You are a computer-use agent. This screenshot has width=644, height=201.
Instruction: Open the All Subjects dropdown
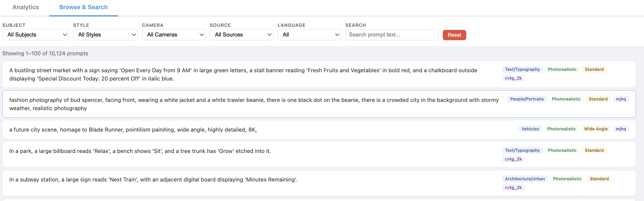pos(35,35)
